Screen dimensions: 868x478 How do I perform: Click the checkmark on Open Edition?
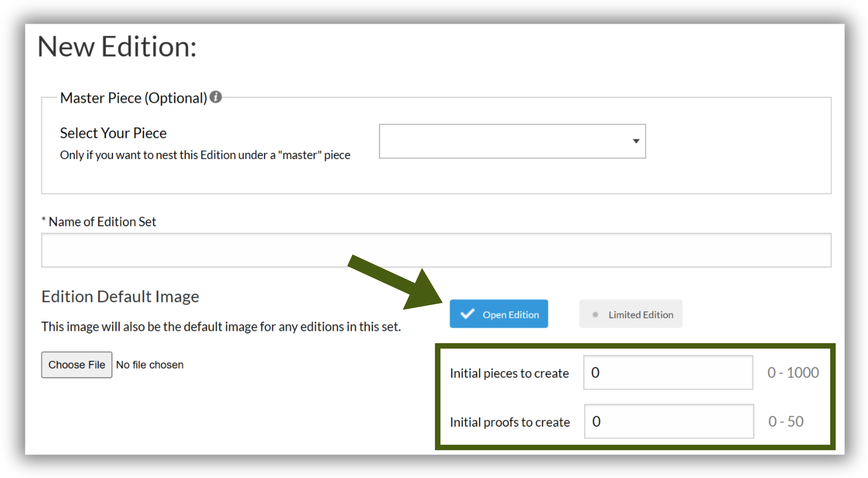pos(467,314)
